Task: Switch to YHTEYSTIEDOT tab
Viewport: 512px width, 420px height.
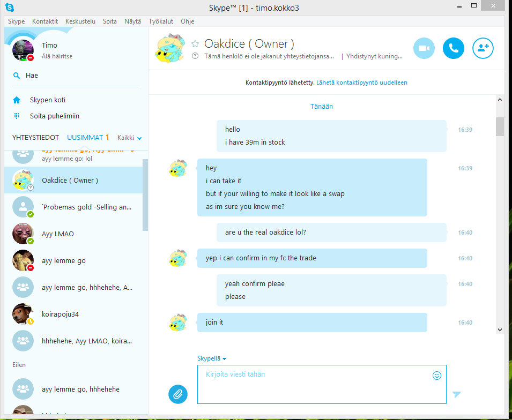Action: coord(35,137)
